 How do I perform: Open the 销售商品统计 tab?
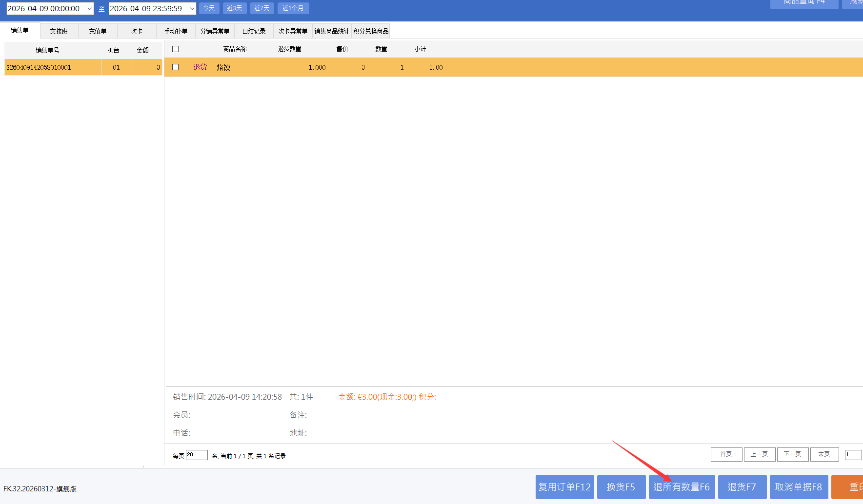point(332,31)
